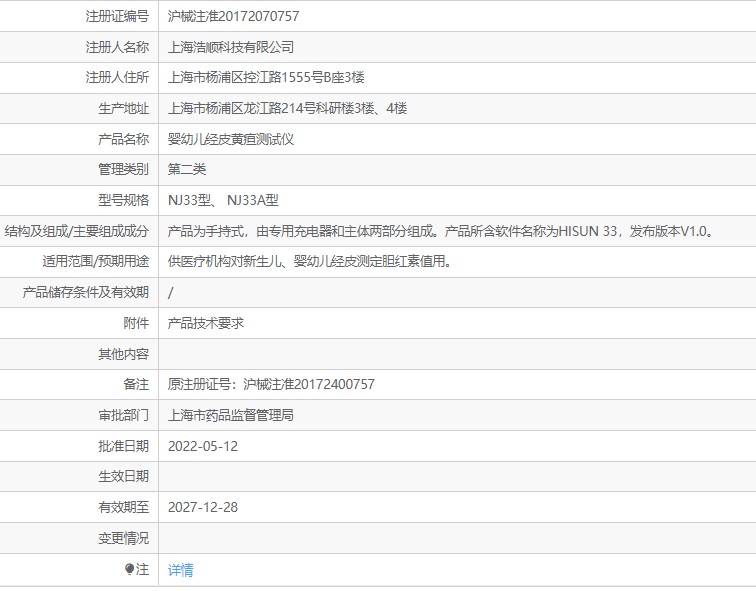Select management category value 第二类
This screenshot has width=756, height=591.
coord(187,169)
